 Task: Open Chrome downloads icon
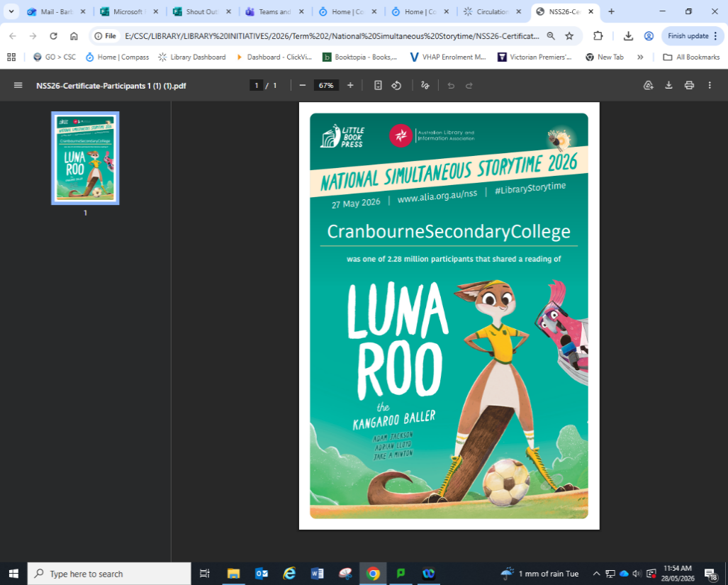click(628, 35)
